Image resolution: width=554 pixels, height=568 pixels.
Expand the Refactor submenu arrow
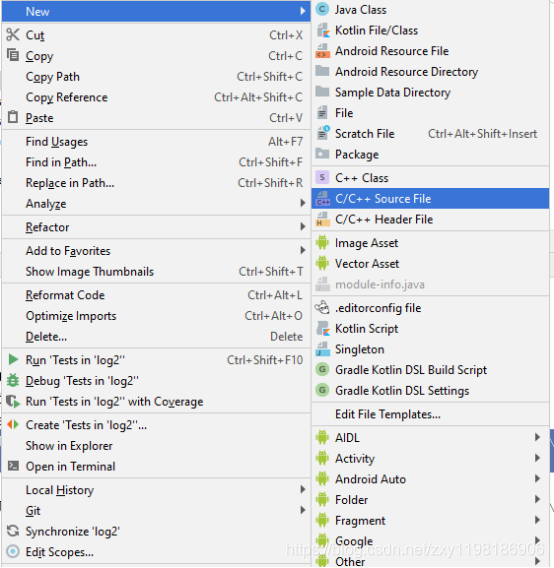pyautogui.click(x=303, y=227)
